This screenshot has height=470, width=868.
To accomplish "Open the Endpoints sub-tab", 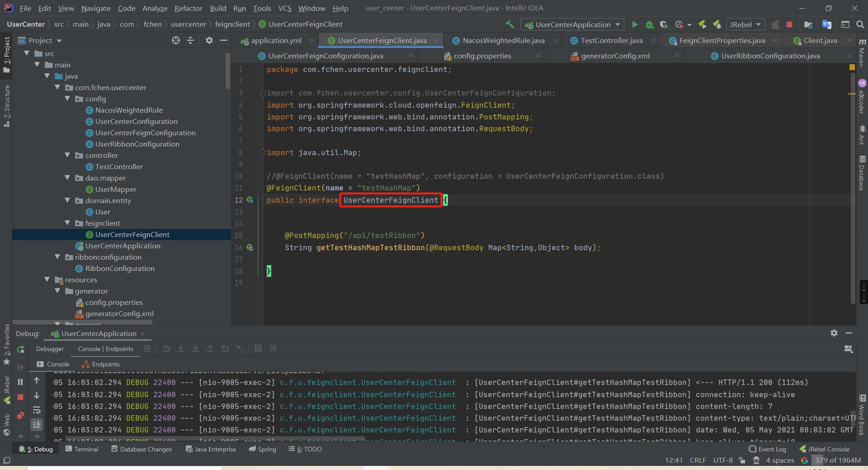I will click(x=100, y=364).
